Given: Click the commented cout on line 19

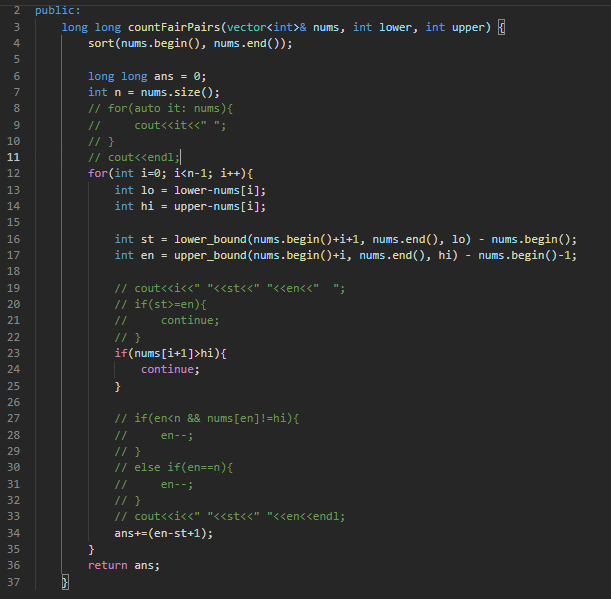Looking at the screenshot, I should pos(230,288).
